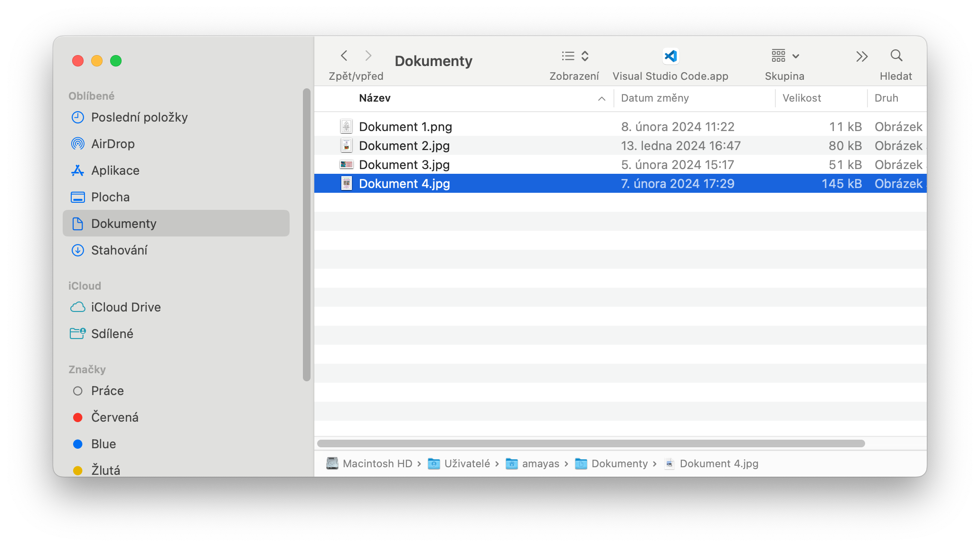Sort files by Název column header
This screenshot has width=980, height=547.
click(375, 98)
